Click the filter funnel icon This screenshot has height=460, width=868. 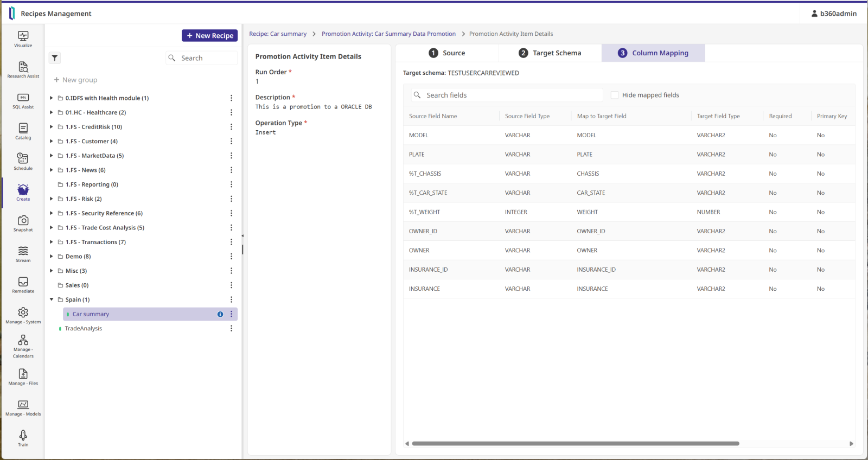pos(55,58)
